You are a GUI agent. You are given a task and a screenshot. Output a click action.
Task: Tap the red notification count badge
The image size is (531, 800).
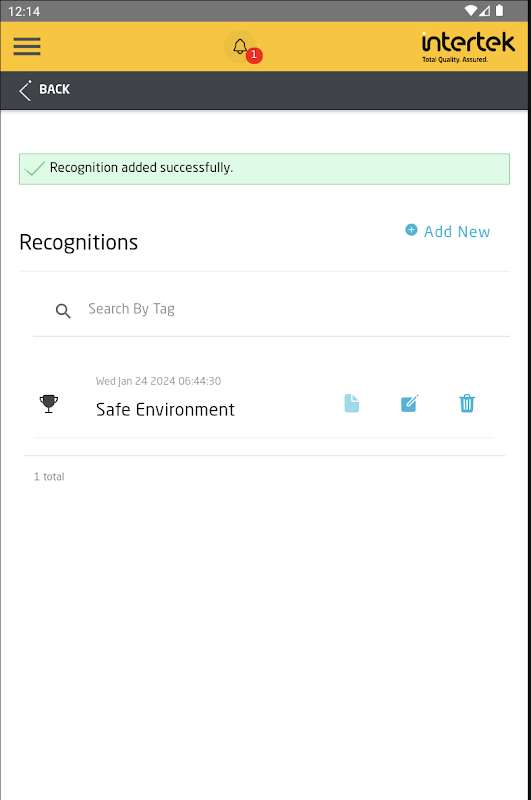(x=254, y=55)
